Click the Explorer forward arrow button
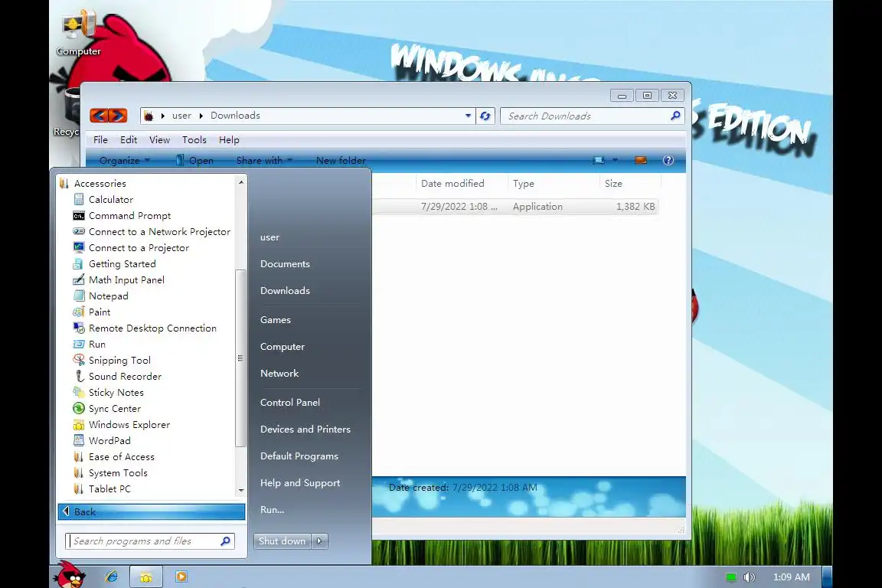This screenshot has width=882, height=588. pyautogui.click(x=118, y=116)
